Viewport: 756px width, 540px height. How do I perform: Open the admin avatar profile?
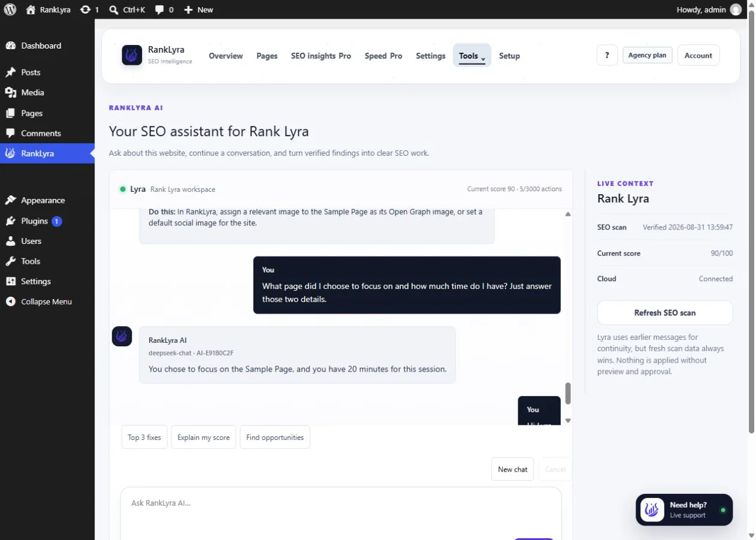pos(736,10)
